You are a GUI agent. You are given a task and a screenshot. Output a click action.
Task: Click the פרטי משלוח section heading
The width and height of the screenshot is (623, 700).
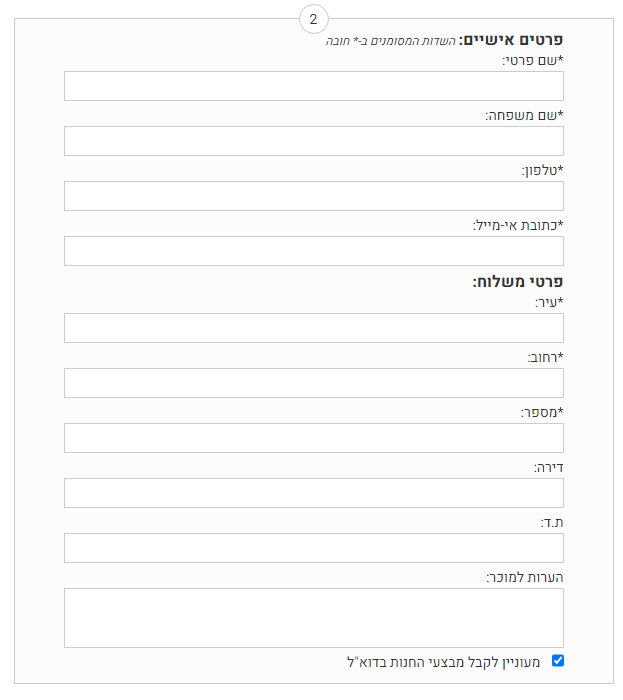(518, 282)
